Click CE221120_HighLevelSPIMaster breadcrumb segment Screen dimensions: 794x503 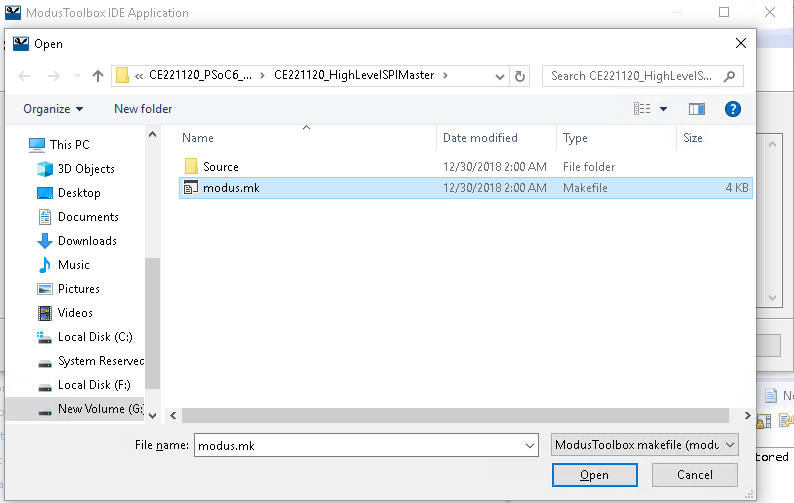pos(354,75)
